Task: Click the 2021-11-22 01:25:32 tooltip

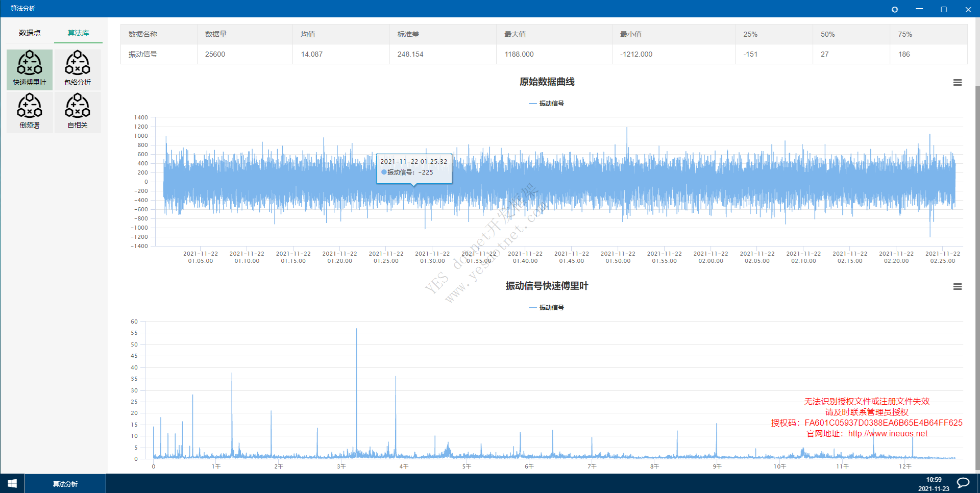Action: [x=414, y=168]
